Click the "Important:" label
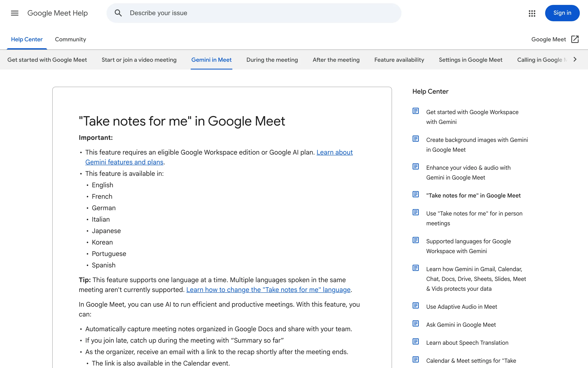Screen dimensions: 588x368 tap(96, 138)
